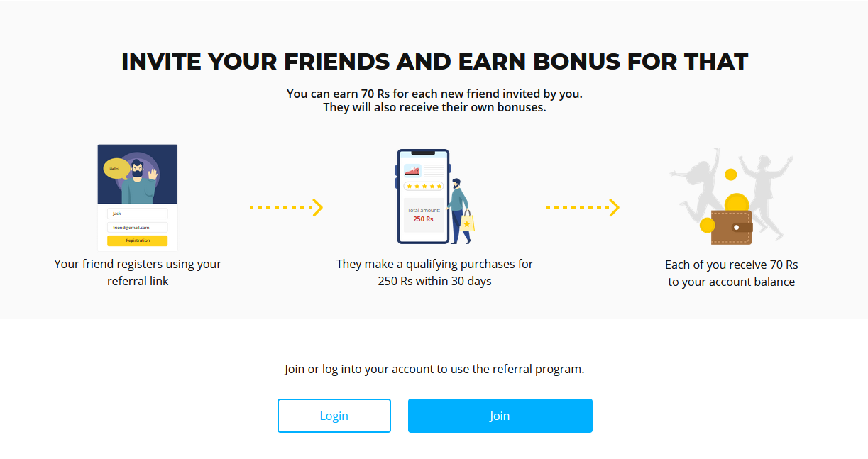Screen dimensions: 868x459
Task: Click the five-star rating on phone
Action: point(424,186)
